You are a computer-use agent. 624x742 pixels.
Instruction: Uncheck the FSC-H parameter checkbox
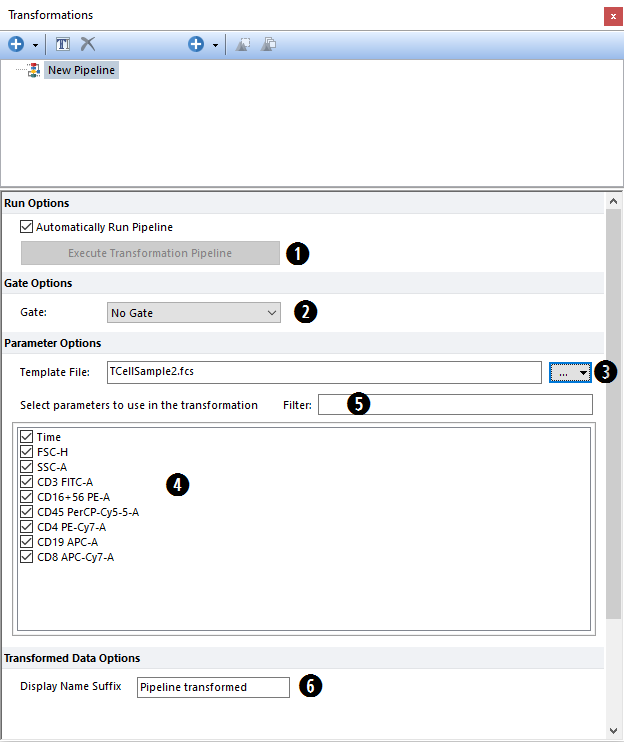[x=26, y=451]
